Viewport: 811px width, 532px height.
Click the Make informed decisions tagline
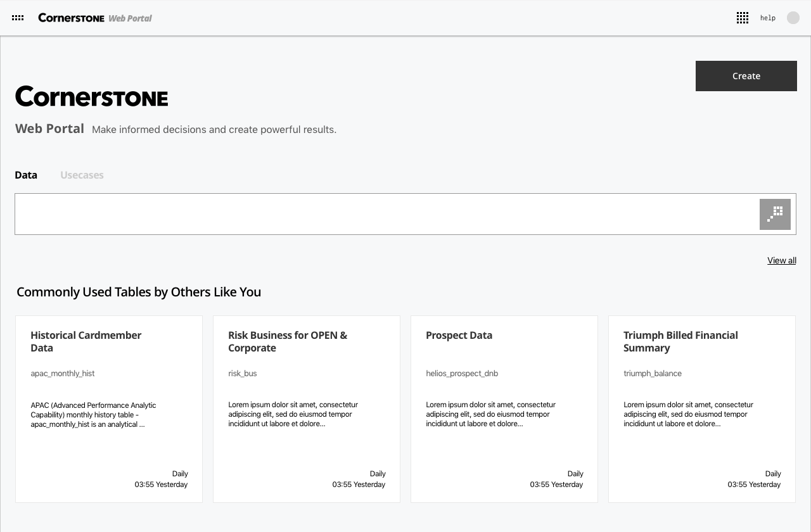coord(214,130)
